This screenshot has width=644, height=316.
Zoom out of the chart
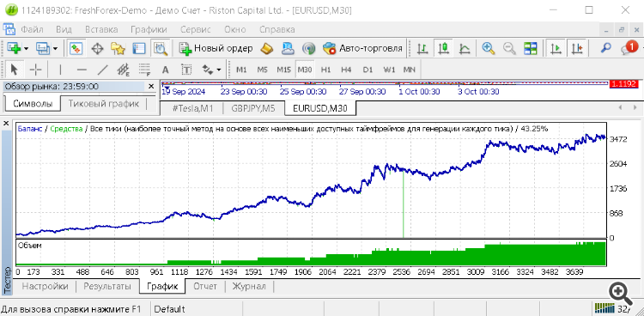pos(509,48)
